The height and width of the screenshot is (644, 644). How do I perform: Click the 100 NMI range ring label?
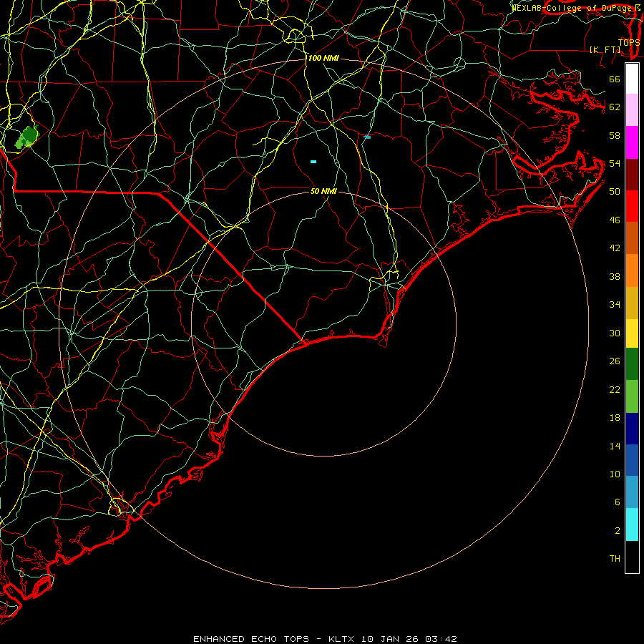tap(323, 59)
